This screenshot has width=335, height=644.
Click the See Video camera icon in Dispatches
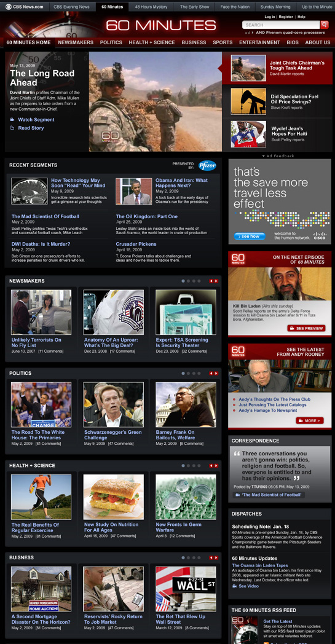click(x=235, y=586)
